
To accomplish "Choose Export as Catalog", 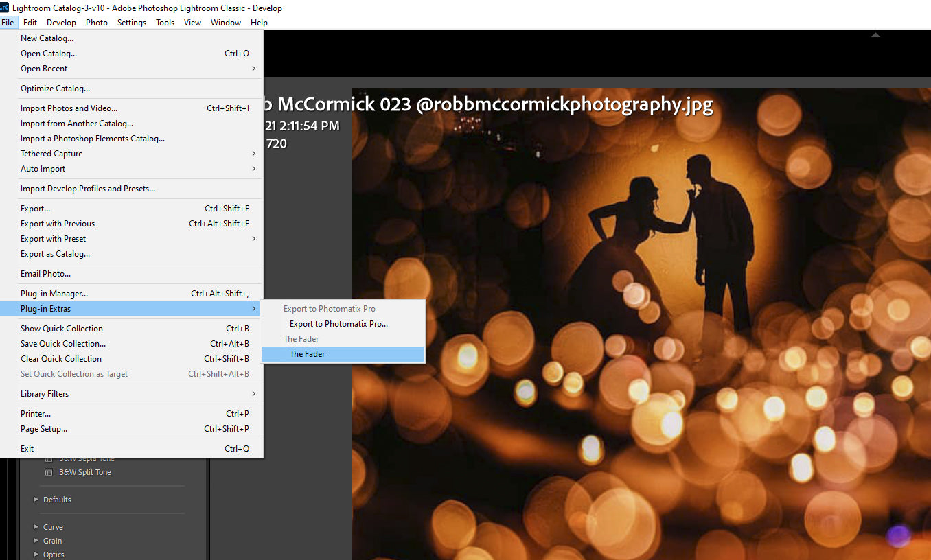I will tap(131, 254).
